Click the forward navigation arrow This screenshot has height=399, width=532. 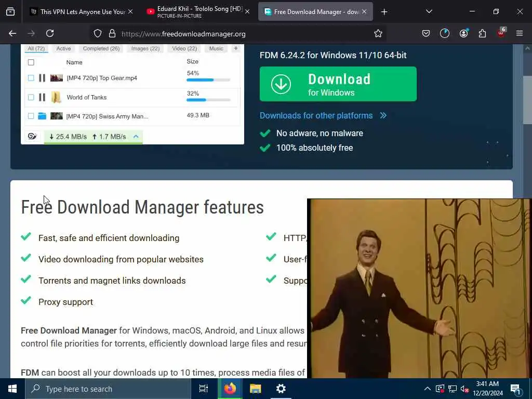31,33
